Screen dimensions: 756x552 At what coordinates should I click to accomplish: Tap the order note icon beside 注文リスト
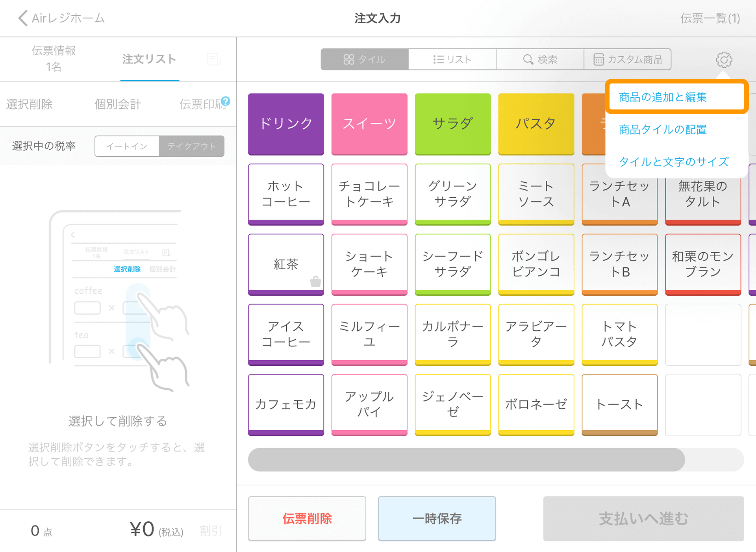(214, 59)
